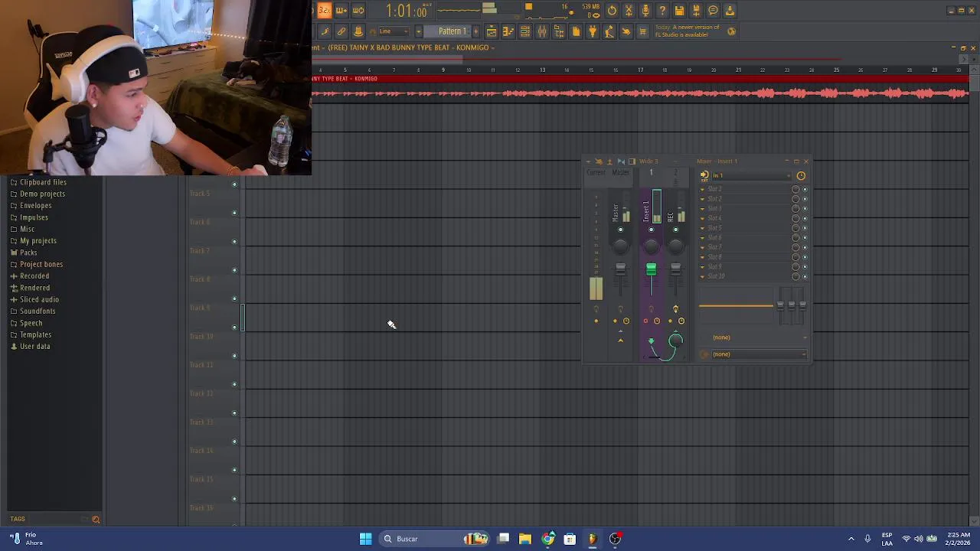Viewport: 980px width, 551px height.
Task: Toggle the stamp tool icon
Action: 358,31
